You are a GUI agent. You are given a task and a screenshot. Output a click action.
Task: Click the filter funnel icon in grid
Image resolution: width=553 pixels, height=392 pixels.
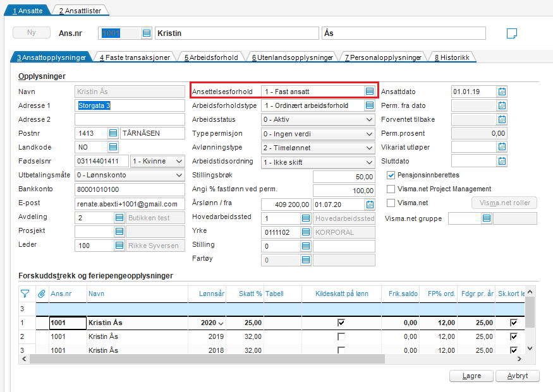tap(25, 294)
